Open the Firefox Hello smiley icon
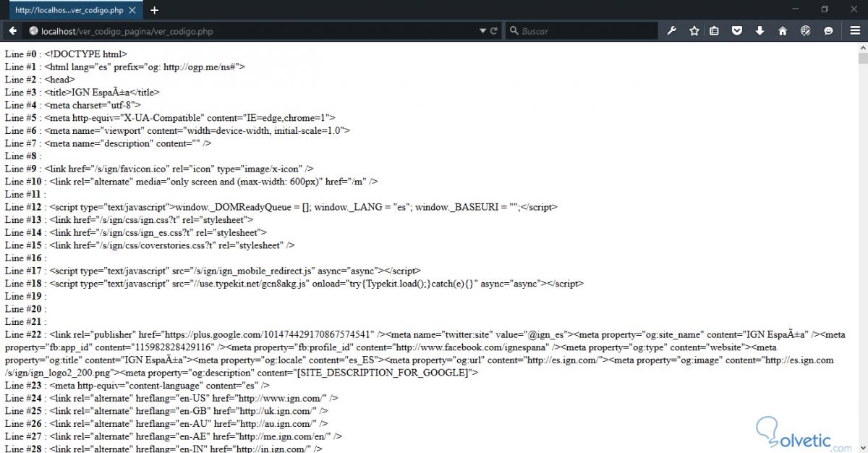The width and height of the screenshot is (868, 453). tap(827, 31)
